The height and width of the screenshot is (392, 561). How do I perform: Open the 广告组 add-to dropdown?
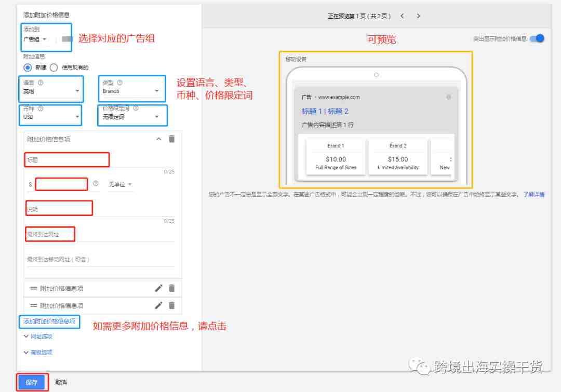[35, 39]
